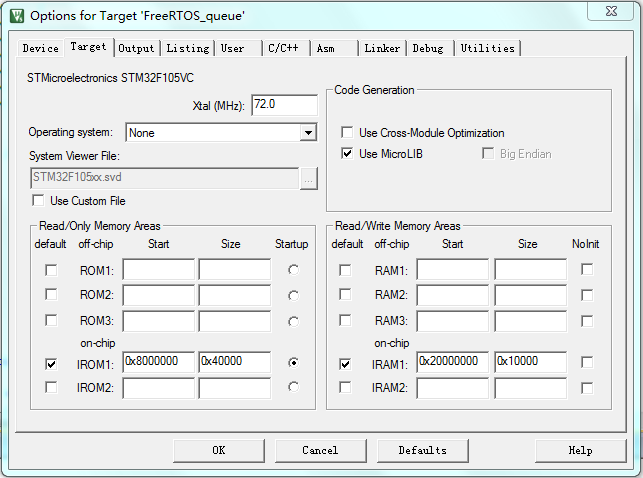Select the IROM2 Startup radio button

click(293, 387)
